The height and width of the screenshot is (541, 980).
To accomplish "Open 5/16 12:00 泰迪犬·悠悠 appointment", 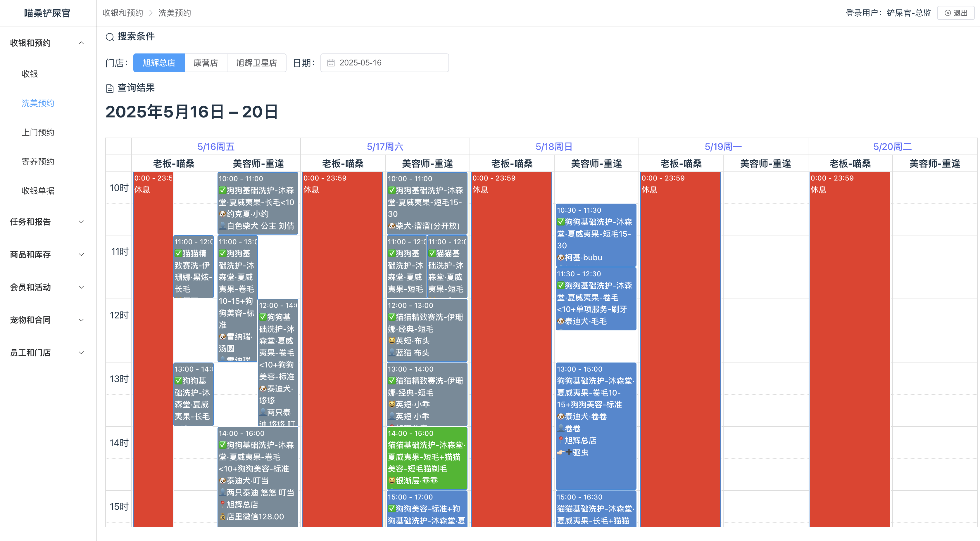I will tap(278, 363).
